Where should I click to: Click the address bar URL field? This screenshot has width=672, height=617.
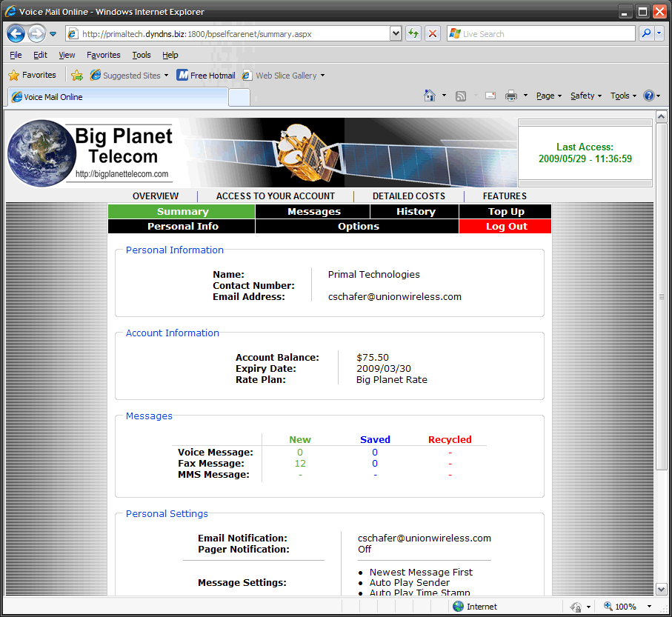(x=228, y=34)
